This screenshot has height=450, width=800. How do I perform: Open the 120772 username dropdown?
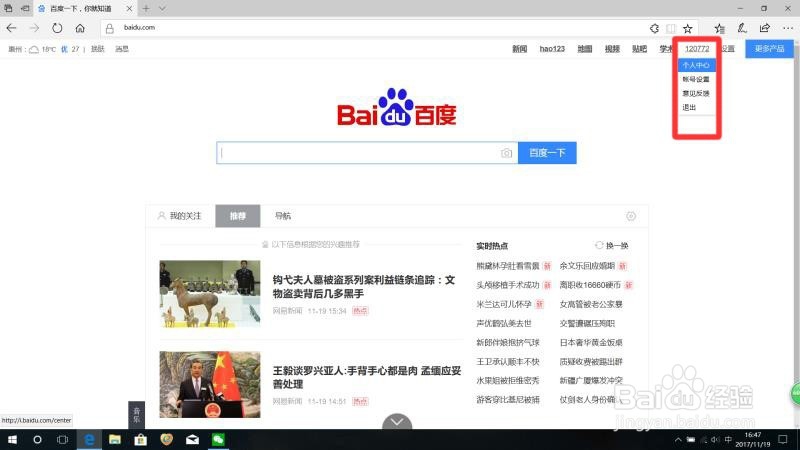coord(697,49)
